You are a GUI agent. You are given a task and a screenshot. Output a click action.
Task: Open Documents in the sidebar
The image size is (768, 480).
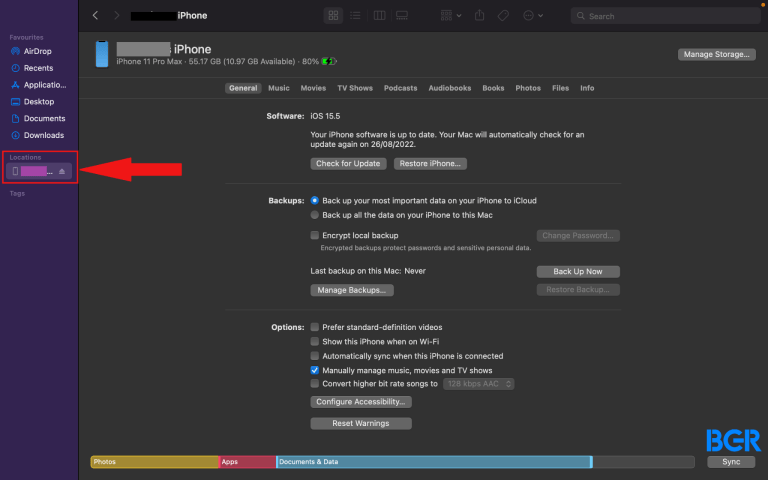(x=38, y=118)
